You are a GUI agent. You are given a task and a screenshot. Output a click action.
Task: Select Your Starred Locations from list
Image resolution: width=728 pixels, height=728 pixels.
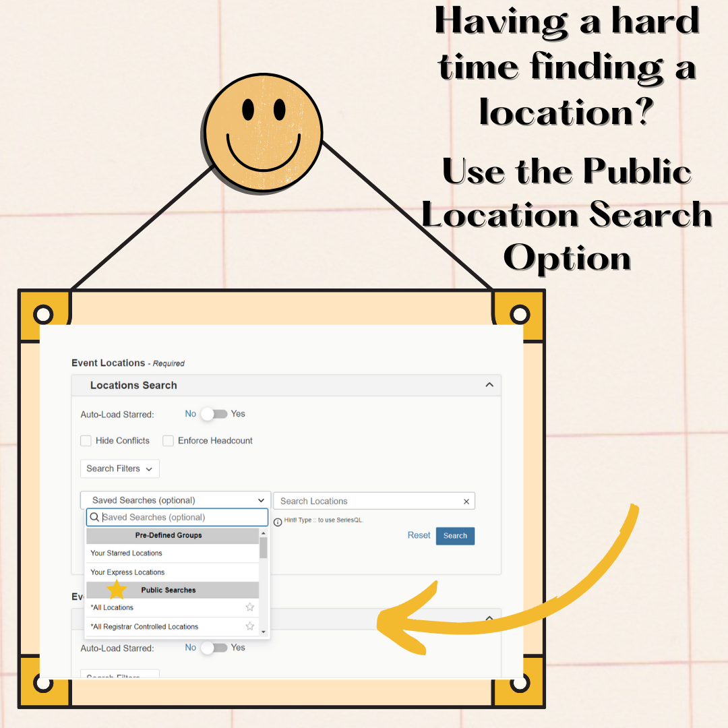coord(127,553)
